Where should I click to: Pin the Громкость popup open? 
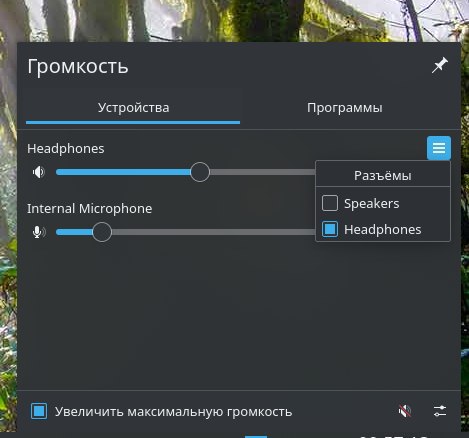(440, 65)
